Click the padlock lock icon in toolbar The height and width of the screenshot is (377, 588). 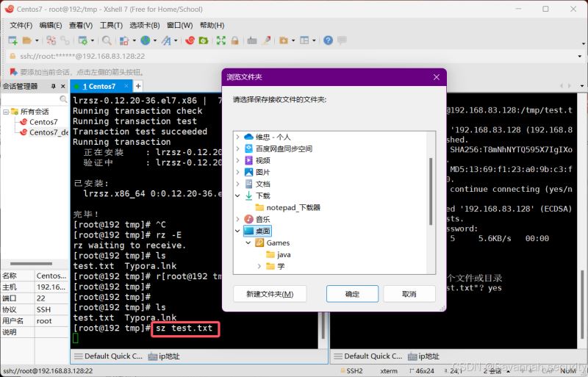click(234, 40)
